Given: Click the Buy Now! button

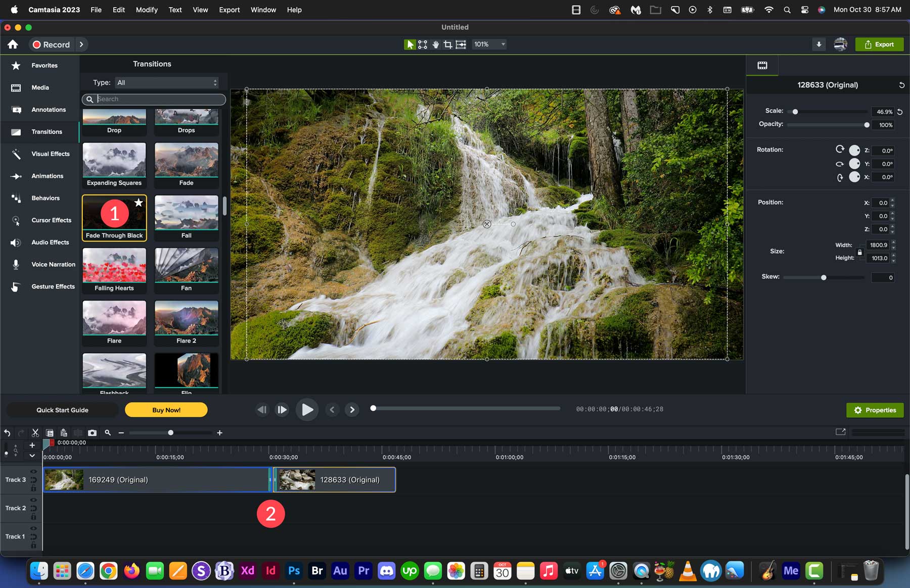Looking at the screenshot, I should (166, 410).
